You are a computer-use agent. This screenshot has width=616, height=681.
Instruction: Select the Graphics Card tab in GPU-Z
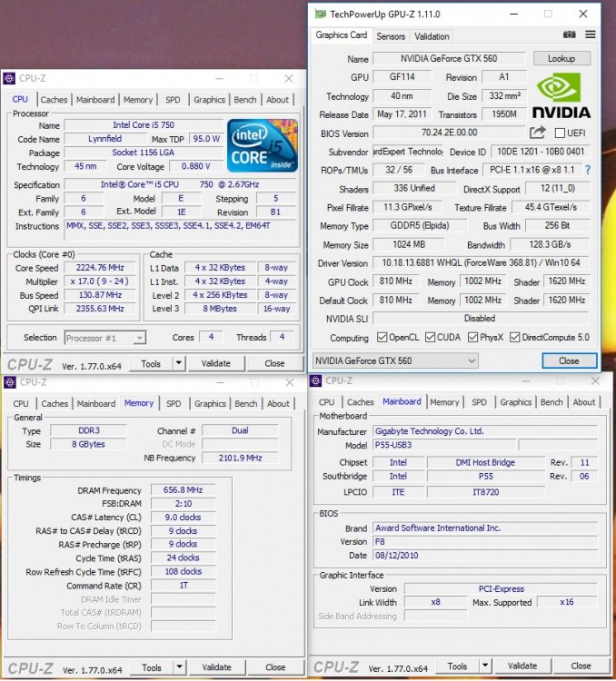point(342,35)
